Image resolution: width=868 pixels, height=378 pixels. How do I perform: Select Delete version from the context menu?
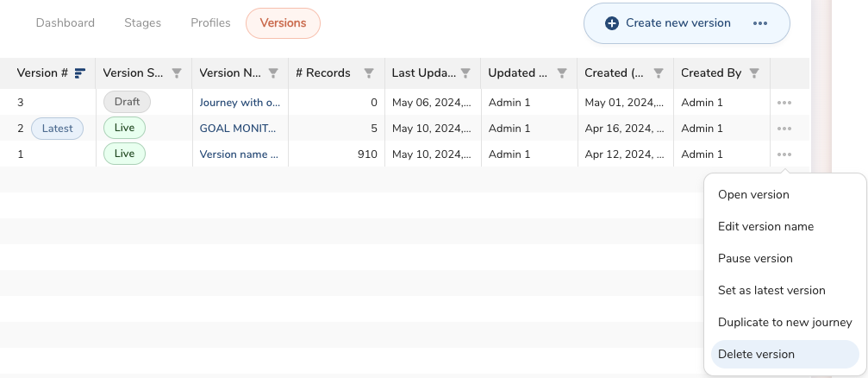[756, 354]
